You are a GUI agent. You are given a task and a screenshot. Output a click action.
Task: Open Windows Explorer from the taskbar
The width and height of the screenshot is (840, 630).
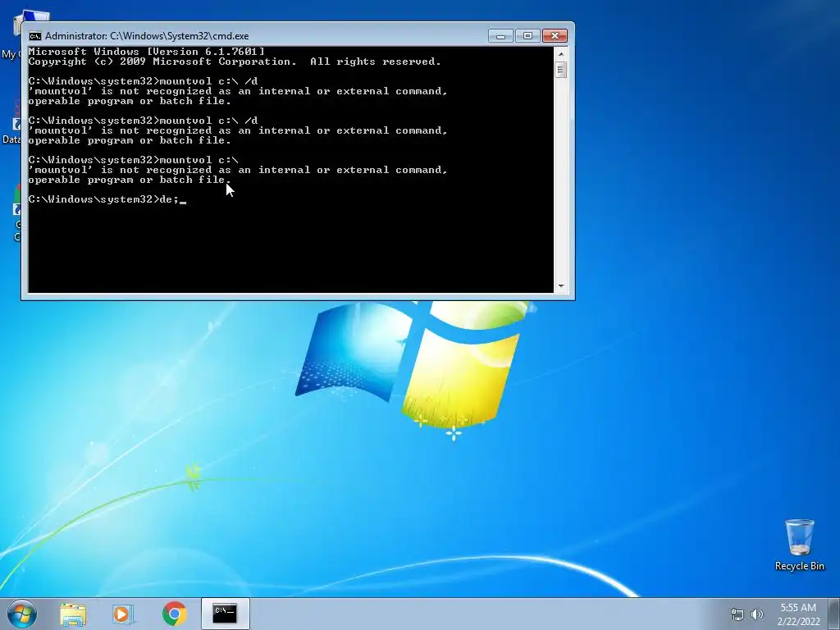[x=73, y=614]
